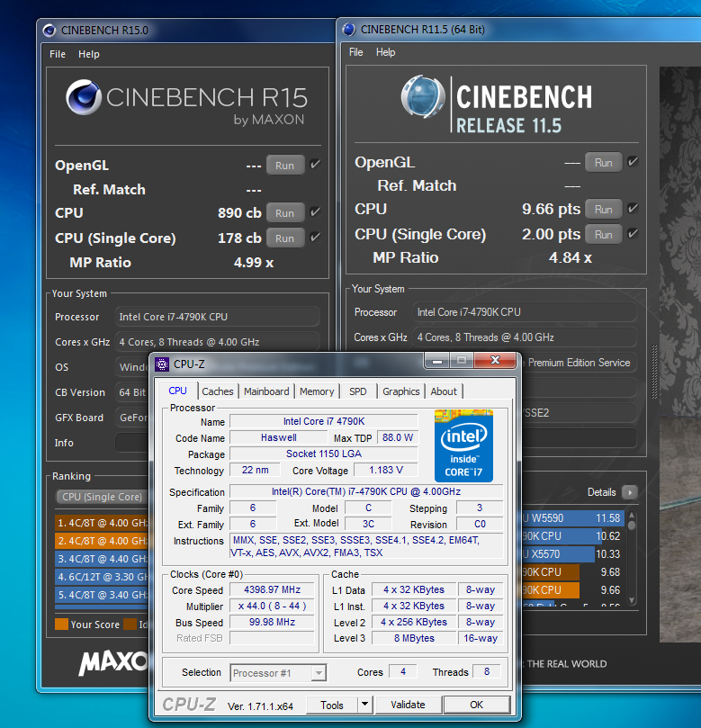Click the CPU-Z title bar chip icon
701x728 pixels.
point(162,364)
